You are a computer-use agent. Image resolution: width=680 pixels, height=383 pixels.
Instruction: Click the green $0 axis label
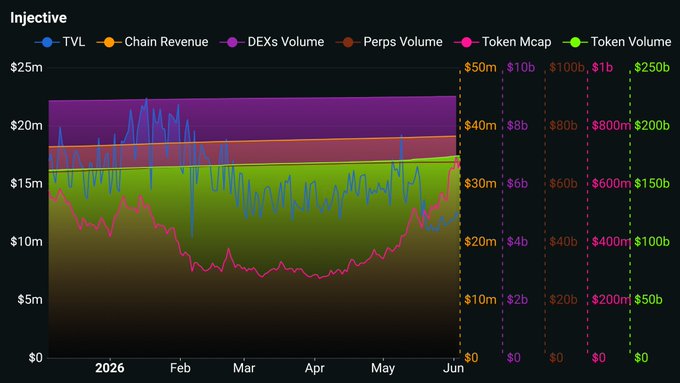pos(641,357)
